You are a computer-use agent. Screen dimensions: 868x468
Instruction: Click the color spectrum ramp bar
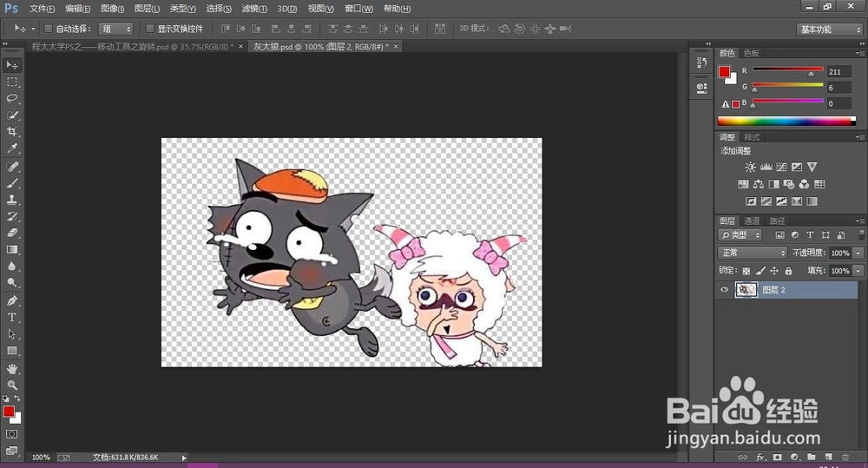[786, 121]
